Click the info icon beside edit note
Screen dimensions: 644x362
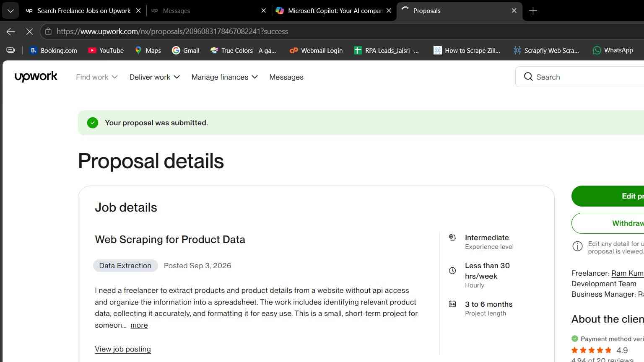pos(577,246)
